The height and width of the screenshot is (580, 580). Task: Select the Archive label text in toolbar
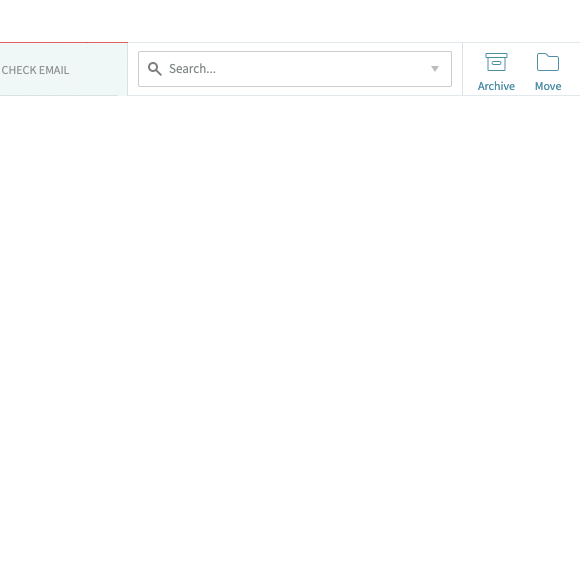click(x=496, y=86)
